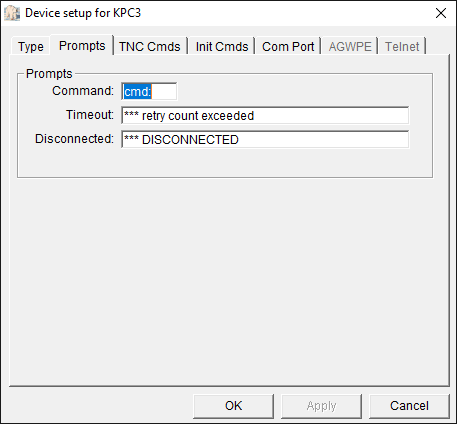The image size is (457, 424).
Task: Click the Command: label
Action: point(83,91)
